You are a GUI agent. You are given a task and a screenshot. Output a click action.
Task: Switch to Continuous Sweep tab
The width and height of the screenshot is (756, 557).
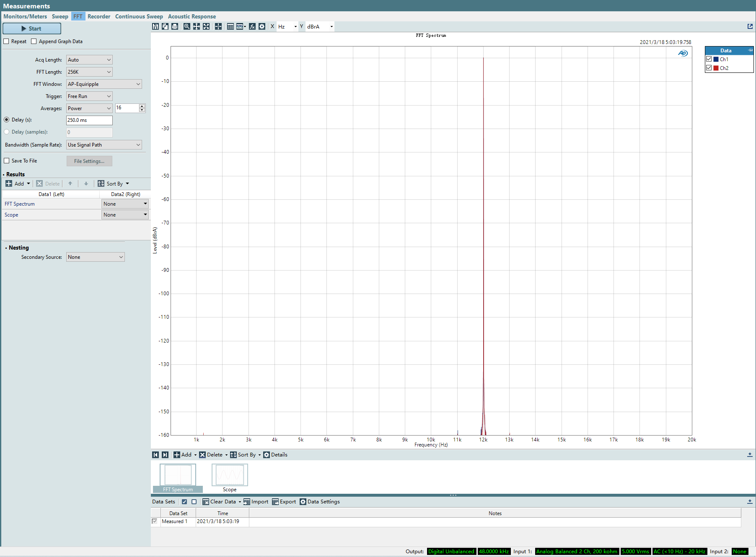coord(139,16)
